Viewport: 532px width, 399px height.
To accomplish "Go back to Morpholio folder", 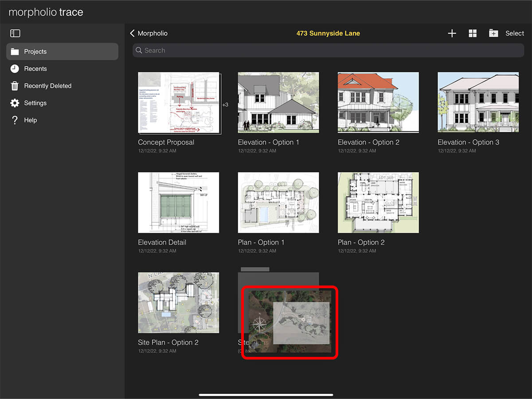I will tap(149, 33).
